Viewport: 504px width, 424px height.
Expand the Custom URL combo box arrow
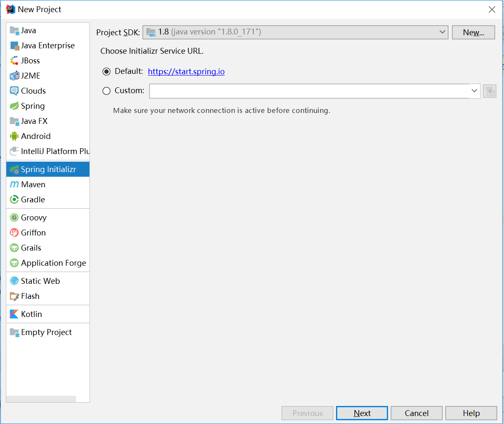[x=474, y=91]
